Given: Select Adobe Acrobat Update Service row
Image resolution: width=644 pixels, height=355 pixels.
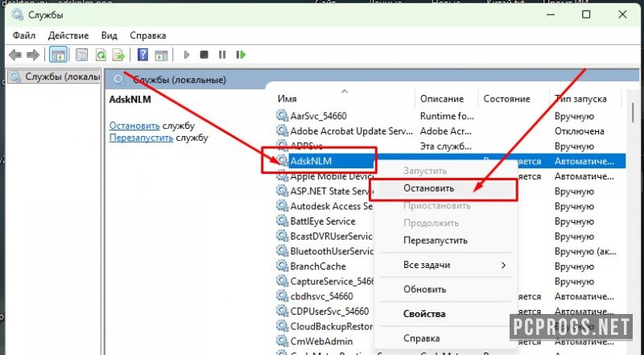Looking at the screenshot, I should (450, 131).
